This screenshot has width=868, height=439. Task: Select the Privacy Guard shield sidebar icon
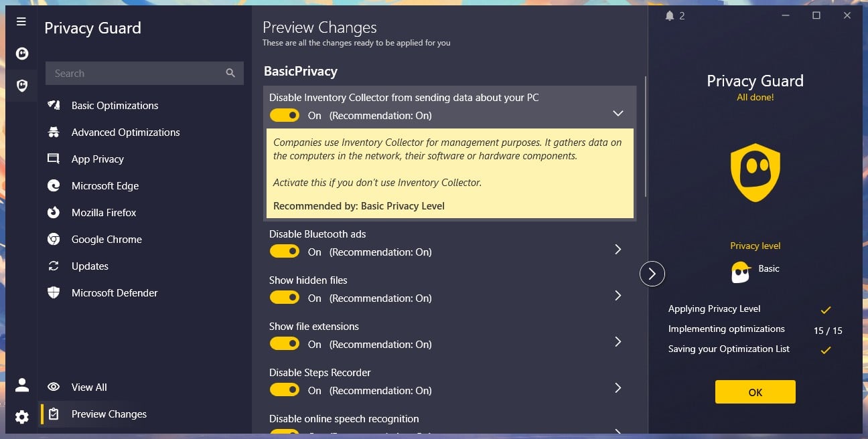[x=21, y=86]
